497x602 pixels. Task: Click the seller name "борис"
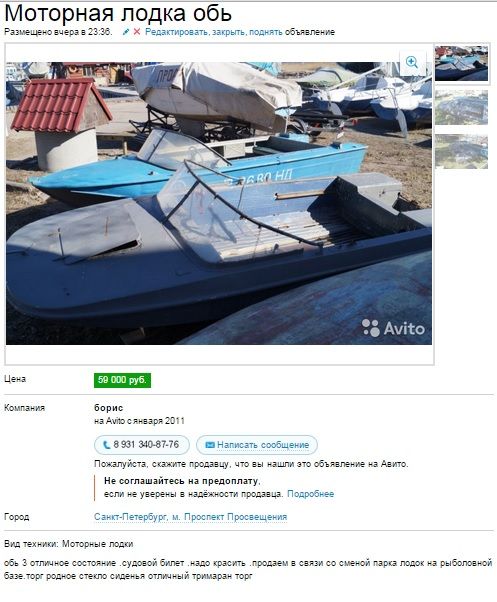click(x=109, y=408)
